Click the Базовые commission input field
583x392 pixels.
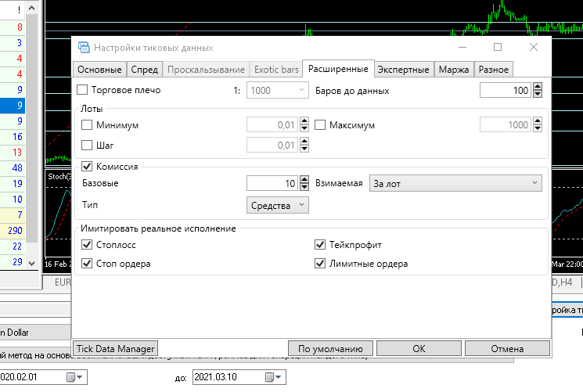(x=272, y=183)
